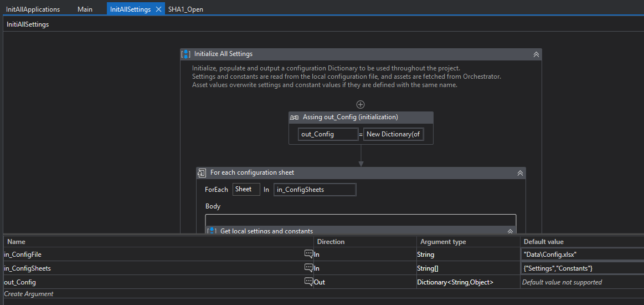The width and height of the screenshot is (644, 305).
Task: Select direction dropdown for in_ConfigFile
Action: [x=364, y=255]
